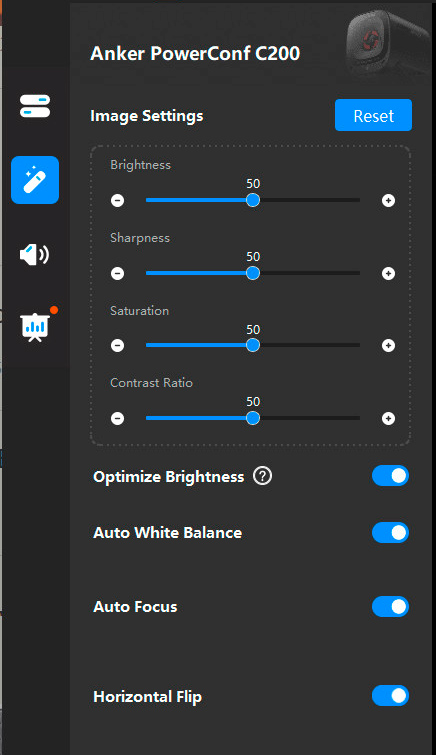This screenshot has height=755, width=436.
Task: Increase Contrast Ratio with the plus icon
Action: tap(388, 418)
